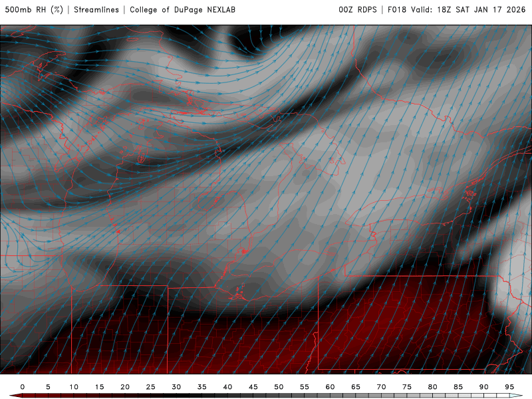The width and height of the screenshot is (532, 399).
Task: Click the 50 value on the color scale
Action: coord(279,387)
